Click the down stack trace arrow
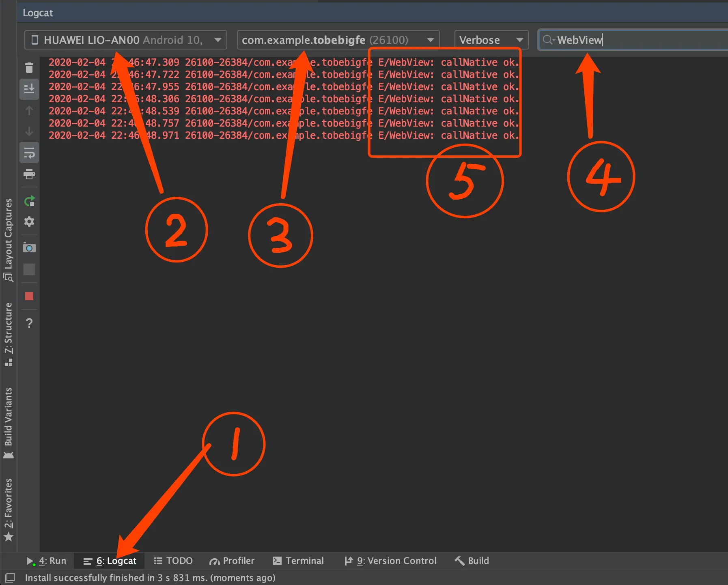Viewport: 728px width, 585px height. (x=29, y=131)
